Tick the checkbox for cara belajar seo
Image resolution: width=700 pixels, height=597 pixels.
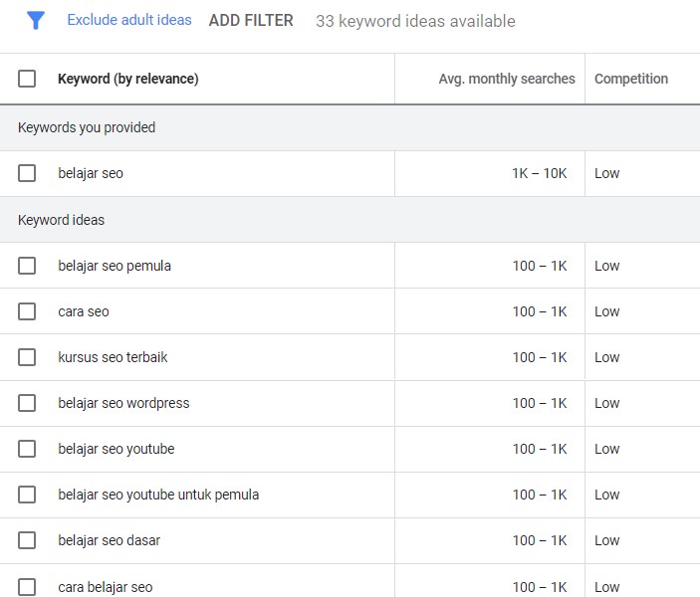27,587
